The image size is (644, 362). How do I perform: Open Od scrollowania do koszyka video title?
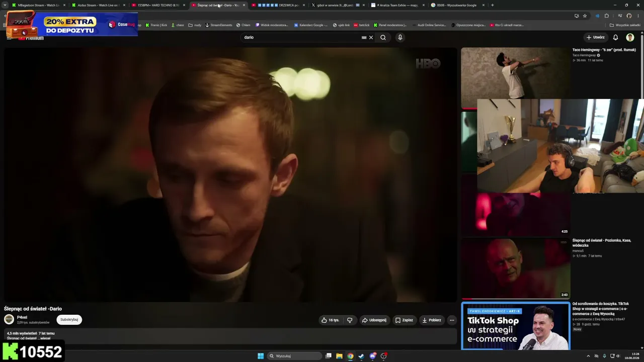[601, 308]
